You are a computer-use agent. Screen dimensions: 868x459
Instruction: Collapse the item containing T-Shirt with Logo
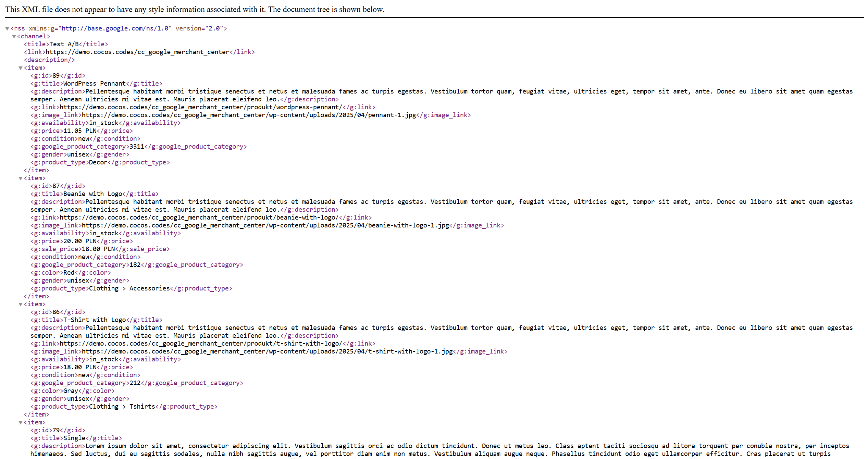pyautogui.click(x=21, y=305)
